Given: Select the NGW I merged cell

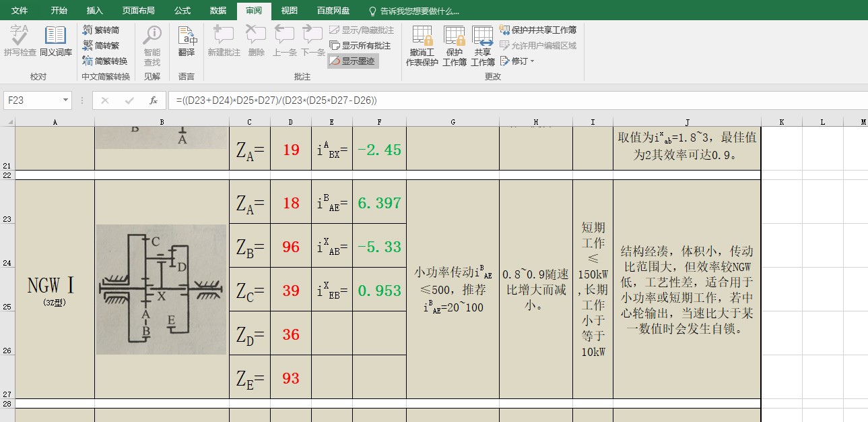Looking at the screenshot, I should click(55, 289).
